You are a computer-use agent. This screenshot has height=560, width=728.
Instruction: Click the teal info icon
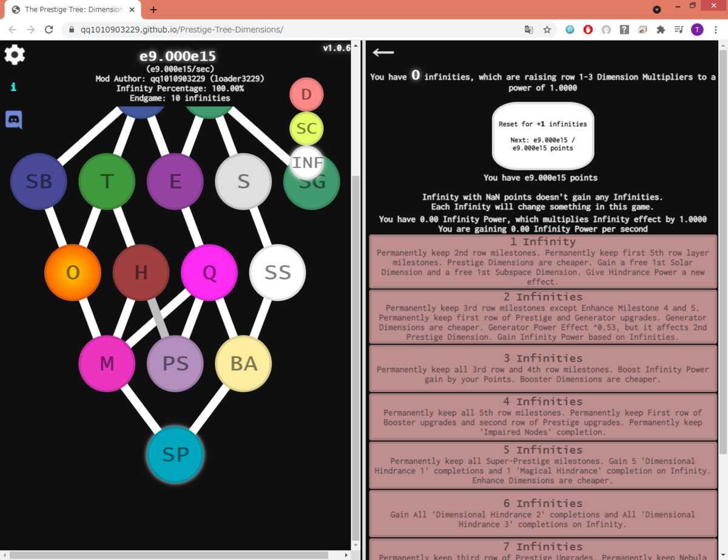tap(12, 87)
